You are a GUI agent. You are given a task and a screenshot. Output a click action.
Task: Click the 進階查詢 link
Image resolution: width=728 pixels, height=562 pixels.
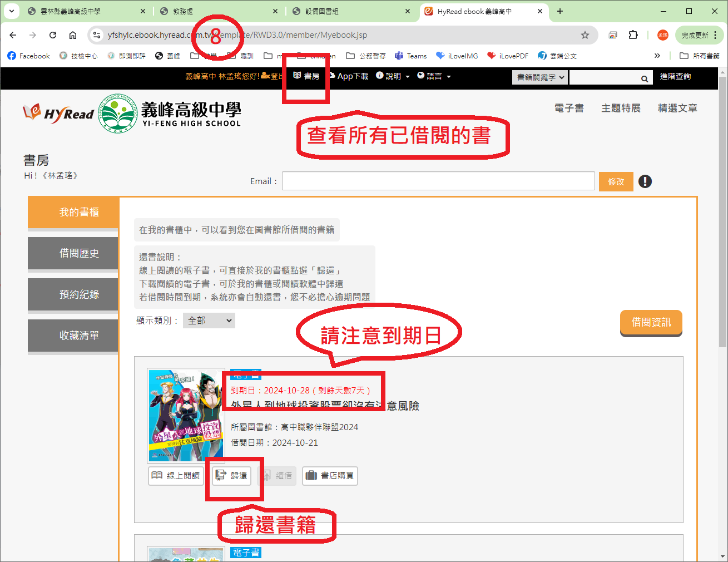[x=675, y=76]
